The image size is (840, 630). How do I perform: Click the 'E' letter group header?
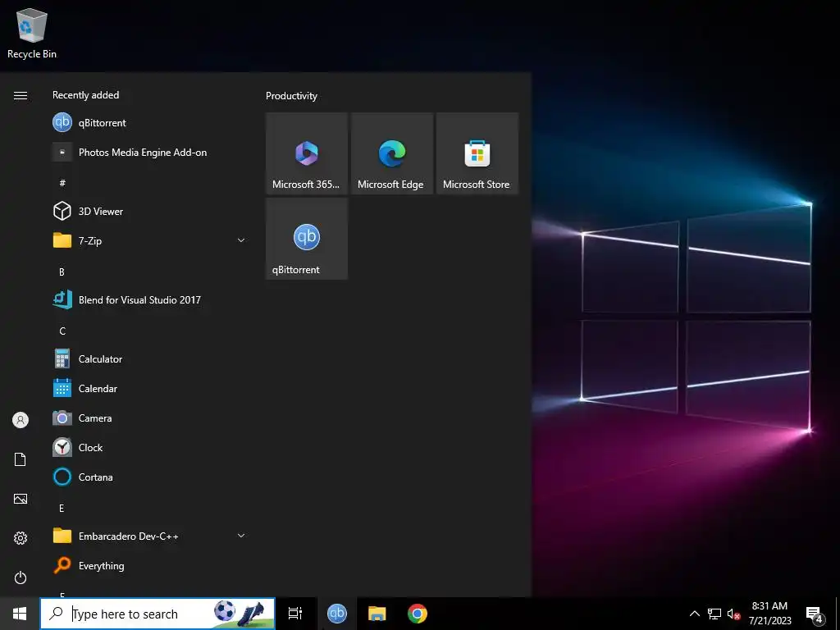point(62,509)
